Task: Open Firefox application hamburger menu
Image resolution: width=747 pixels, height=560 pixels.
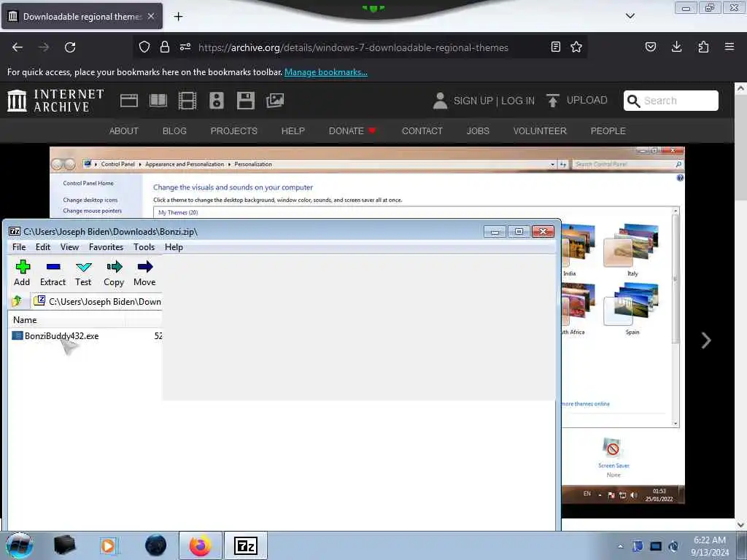Action: click(x=729, y=47)
